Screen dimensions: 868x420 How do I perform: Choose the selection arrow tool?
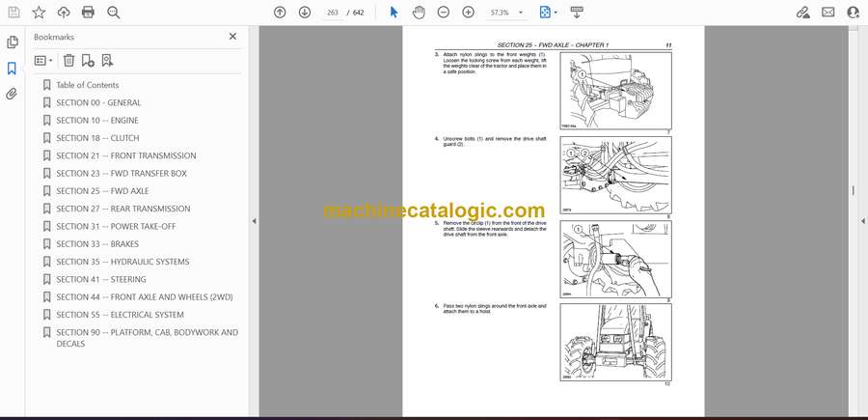[393, 13]
